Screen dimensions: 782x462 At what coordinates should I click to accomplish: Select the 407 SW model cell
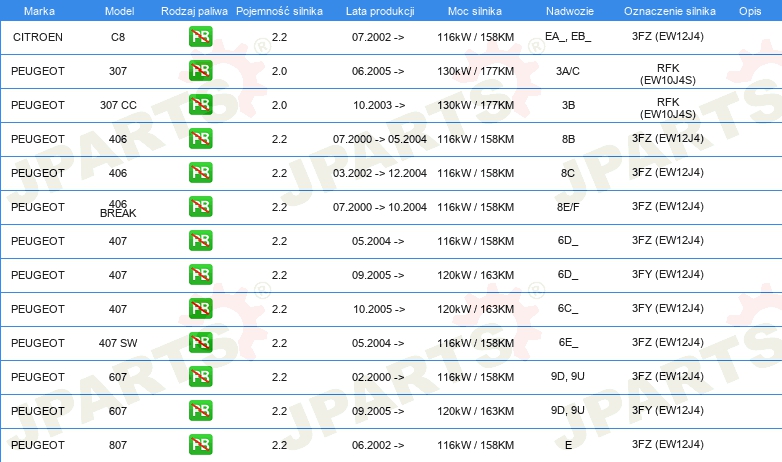point(118,343)
